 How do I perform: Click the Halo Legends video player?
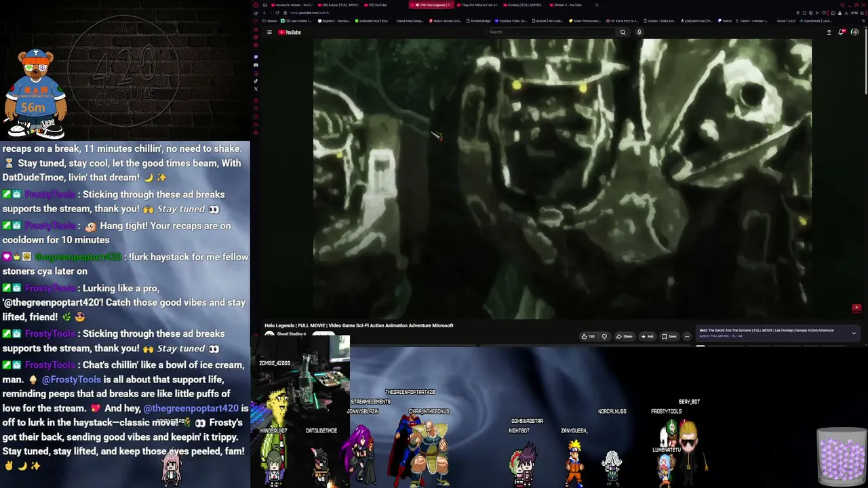click(562, 178)
